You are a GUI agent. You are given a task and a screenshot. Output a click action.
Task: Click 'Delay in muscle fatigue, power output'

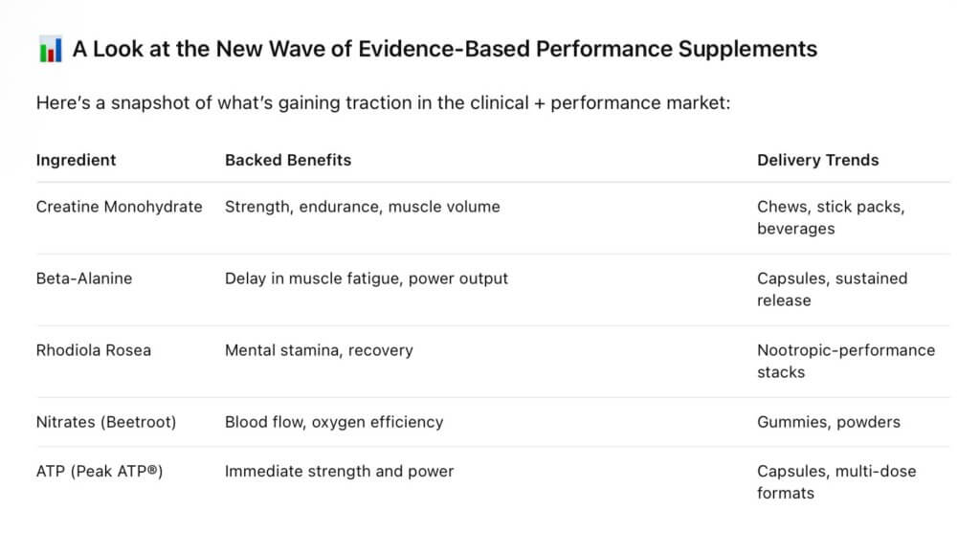367,278
